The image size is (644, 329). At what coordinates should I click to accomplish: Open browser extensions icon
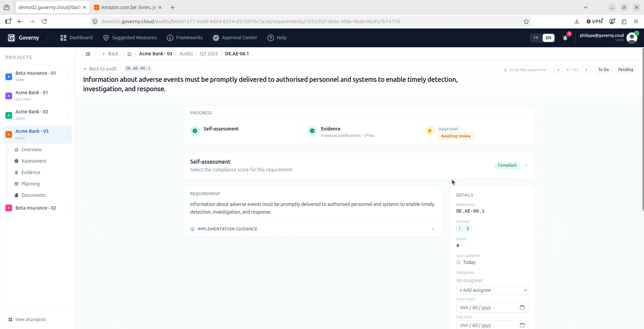click(x=624, y=21)
